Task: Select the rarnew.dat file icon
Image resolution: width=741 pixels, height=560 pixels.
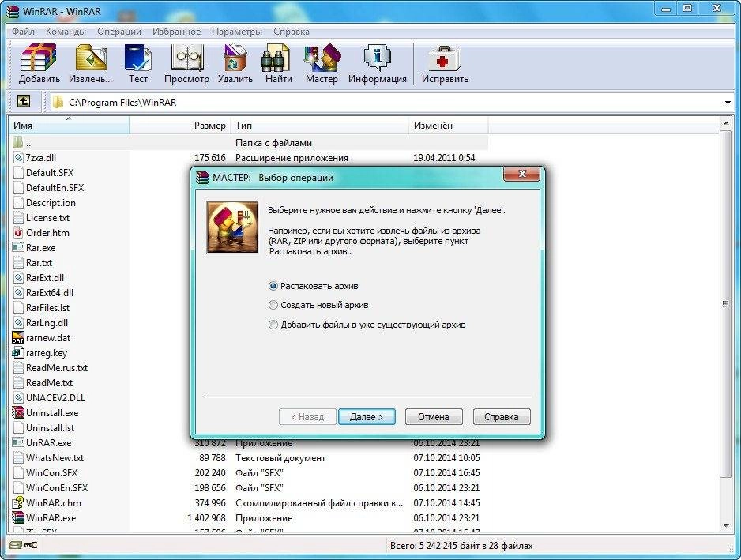Action: [18, 337]
